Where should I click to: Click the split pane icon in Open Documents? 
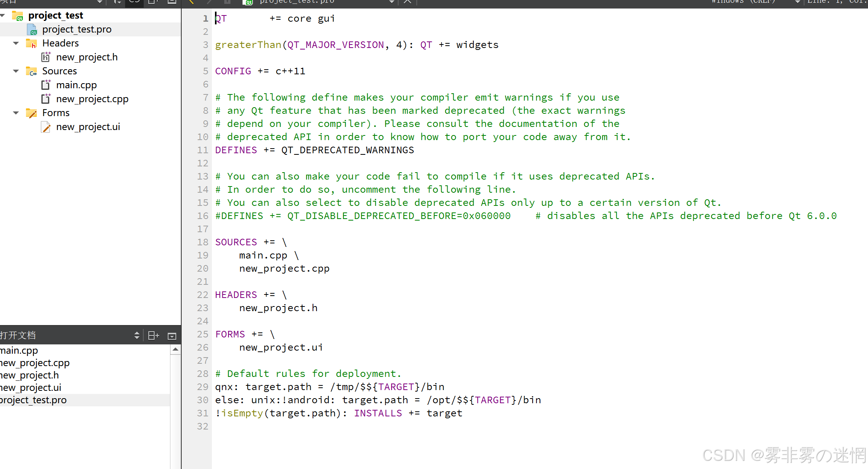153,335
